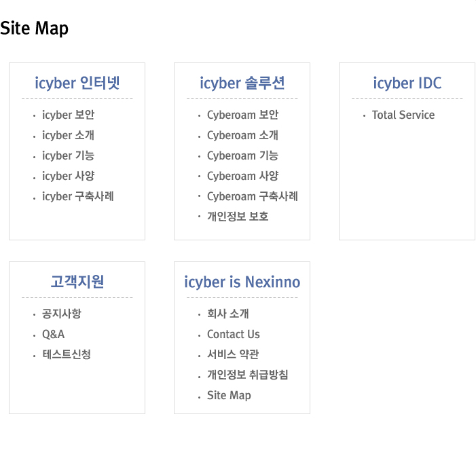Open Cyberoam 보안 link
476x461 pixels.
point(243,115)
